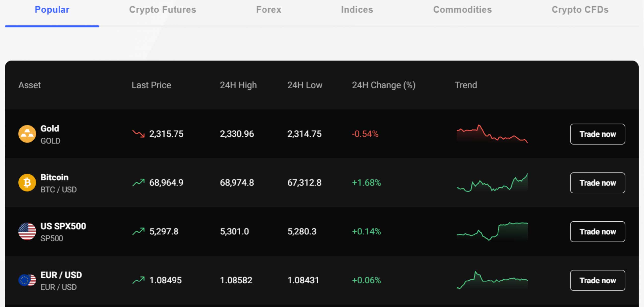Select the Bitcoin coin icon
Viewport: 644px width, 307px height.
point(27,183)
